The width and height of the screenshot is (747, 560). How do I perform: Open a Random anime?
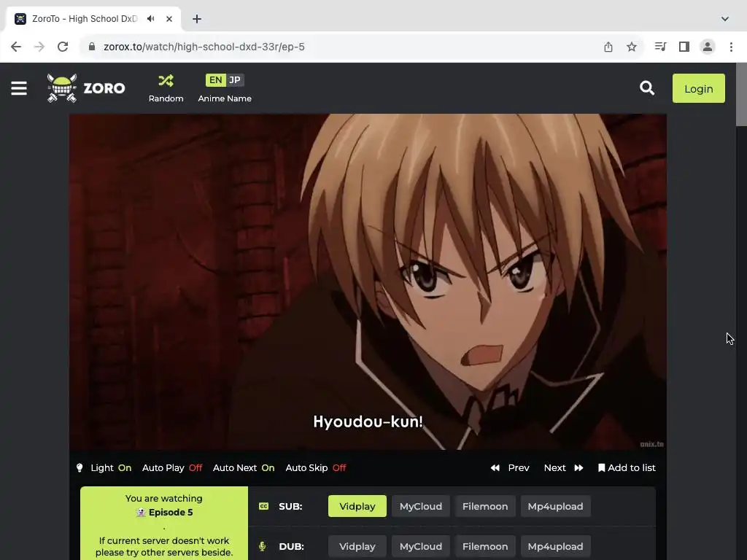click(x=166, y=88)
